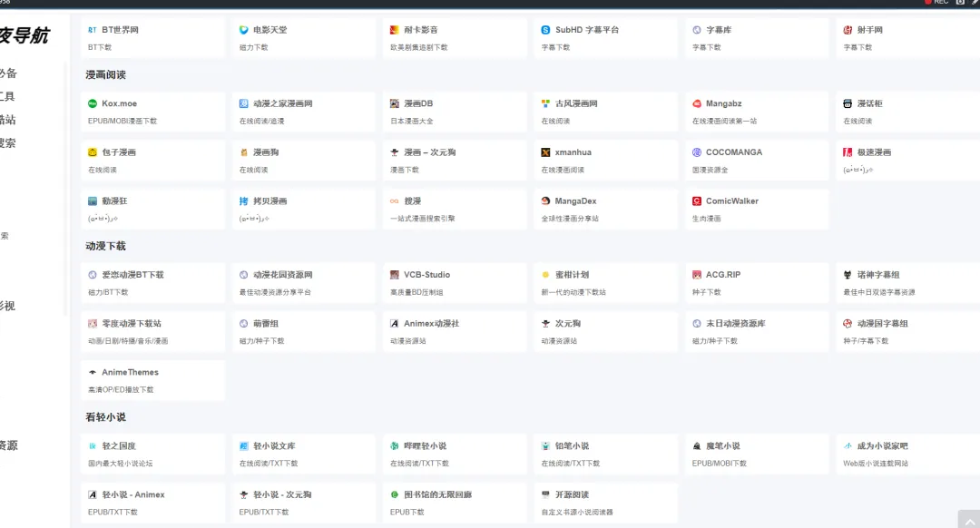This screenshot has width=980, height=528.
Task: Click the 诸神字幕组 icon
Action: (x=848, y=275)
